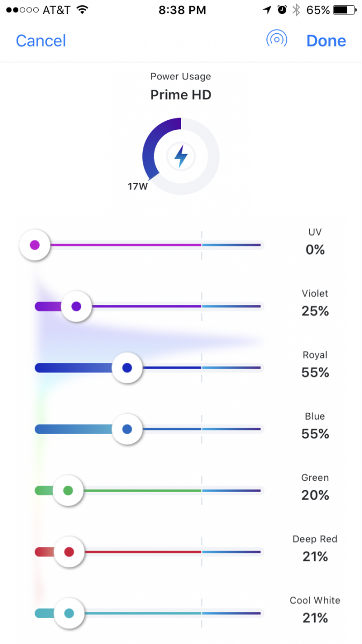Viewport: 362px width, 644px height.
Task: Tap the alarm clock status icon
Action: [282, 10]
